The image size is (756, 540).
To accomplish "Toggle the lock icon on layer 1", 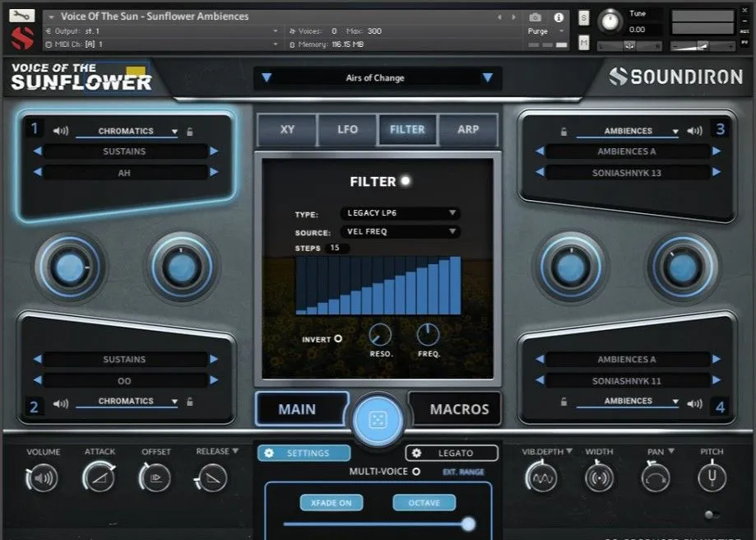I will [190, 131].
